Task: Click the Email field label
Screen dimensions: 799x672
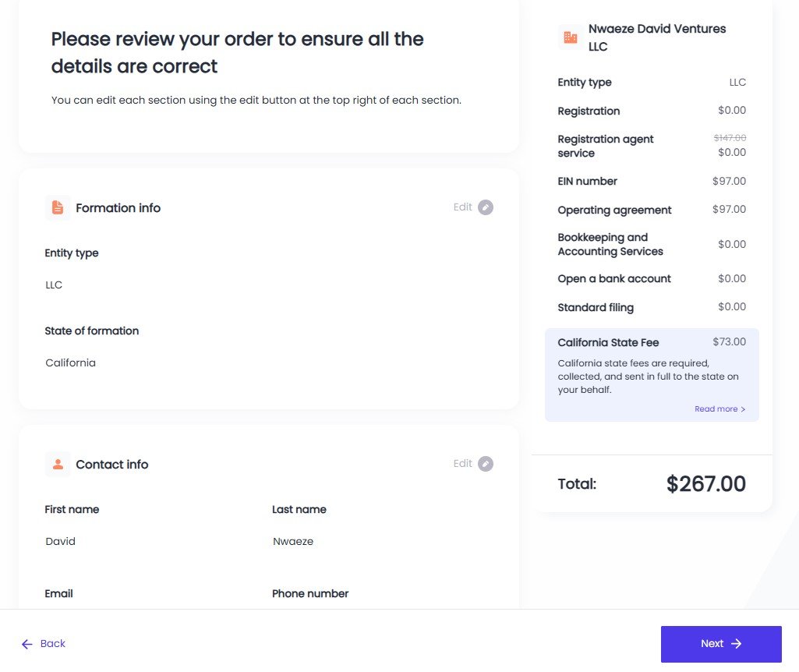Action: pyautogui.click(x=58, y=593)
